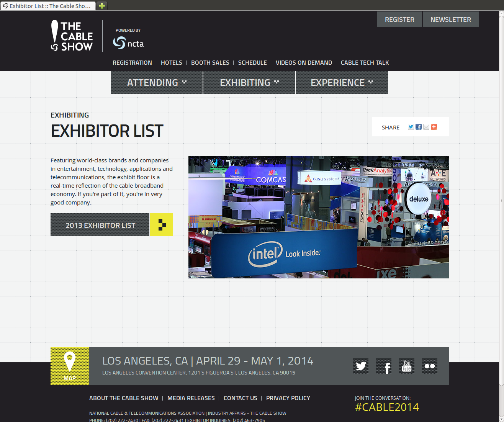
Task: Open the 2013 Exhibitor List button
Action: pyautogui.click(x=100, y=225)
